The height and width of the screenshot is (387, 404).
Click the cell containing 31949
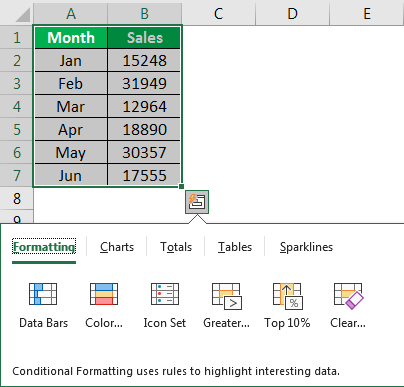pos(144,83)
